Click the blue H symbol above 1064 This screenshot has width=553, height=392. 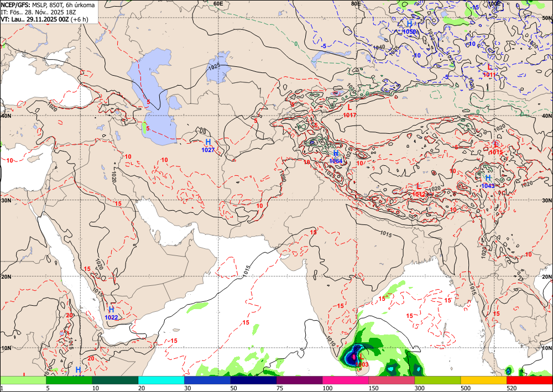click(336, 153)
